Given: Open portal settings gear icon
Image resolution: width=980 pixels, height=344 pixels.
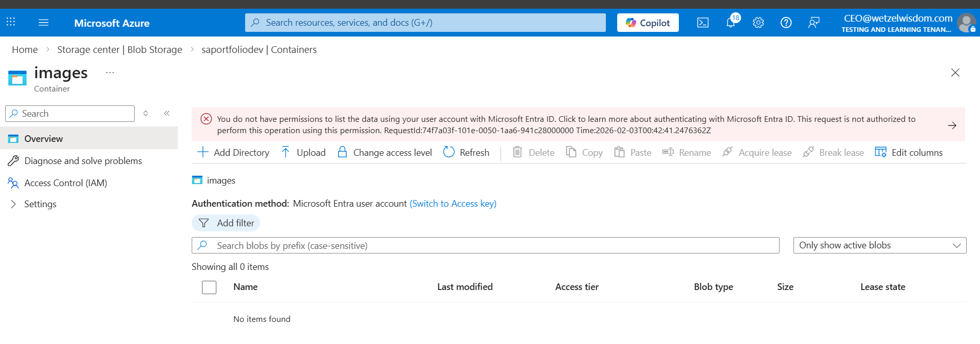Looking at the screenshot, I should click(x=758, y=23).
